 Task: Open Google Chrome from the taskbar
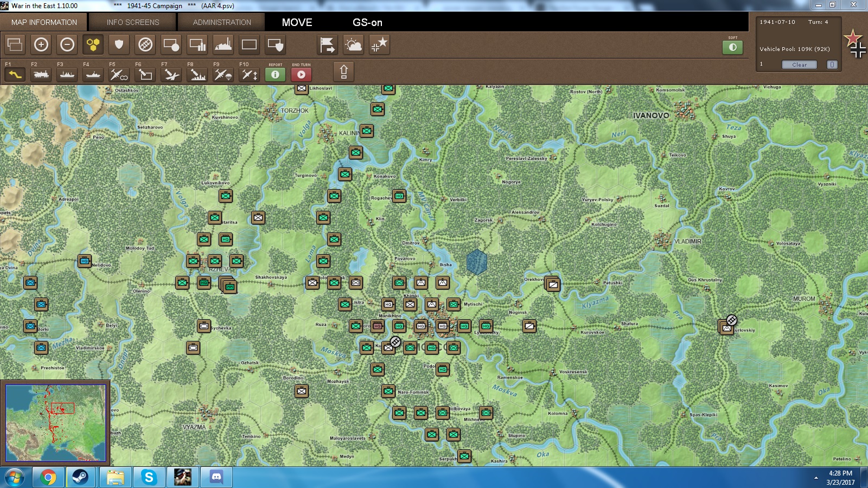[x=48, y=478]
